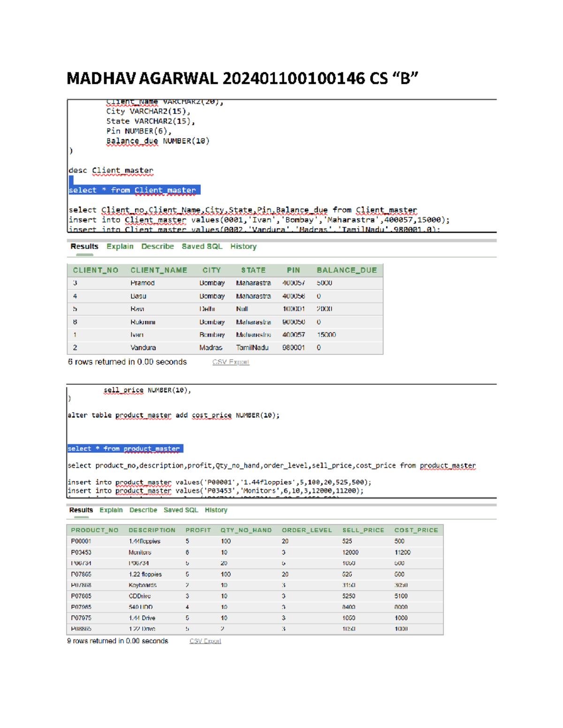Select the row for client Pramod
The width and height of the screenshot is (563, 728).
click(188, 283)
